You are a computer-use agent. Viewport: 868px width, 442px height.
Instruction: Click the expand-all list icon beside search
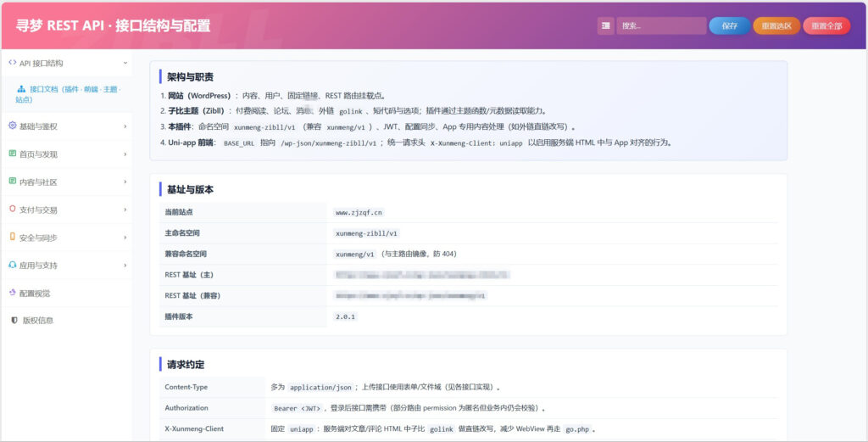click(605, 25)
